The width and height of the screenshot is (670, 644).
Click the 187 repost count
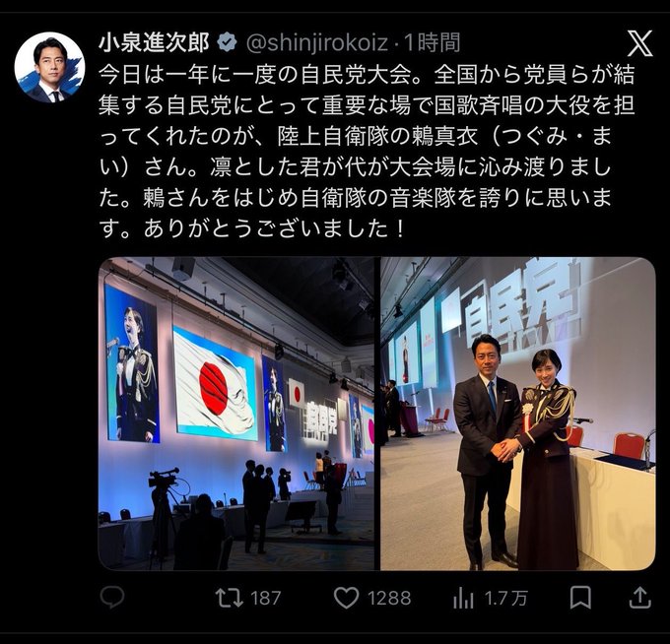pos(266,599)
